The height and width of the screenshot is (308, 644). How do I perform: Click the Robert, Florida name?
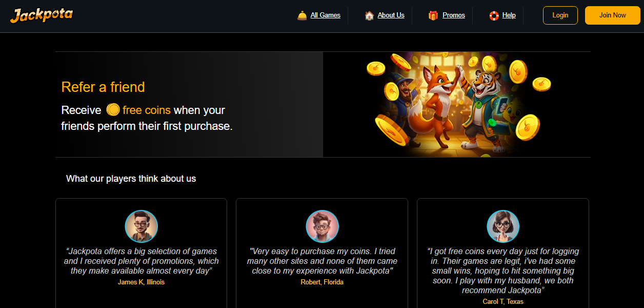[x=322, y=282]
